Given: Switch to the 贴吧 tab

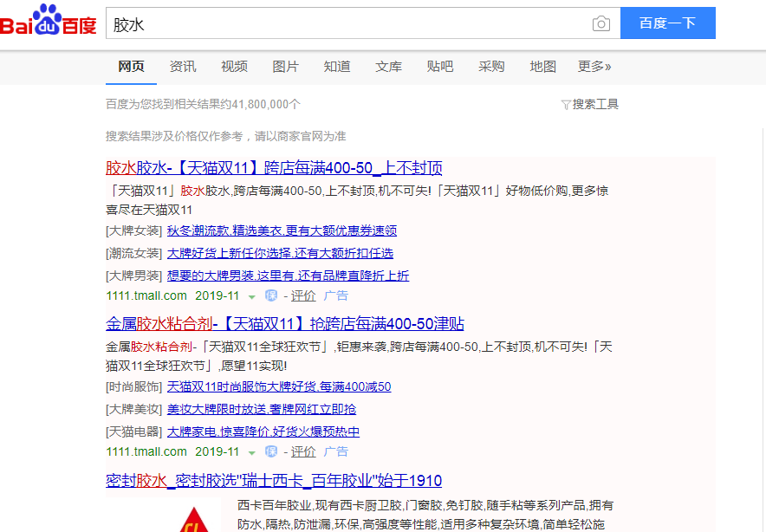Looking at the screenshot, I should (439, 67).
